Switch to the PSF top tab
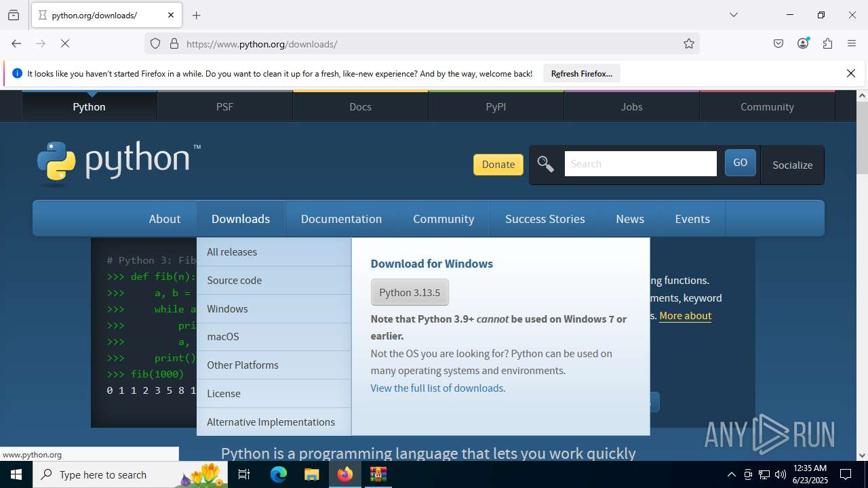868x488 pixels. 224,106
